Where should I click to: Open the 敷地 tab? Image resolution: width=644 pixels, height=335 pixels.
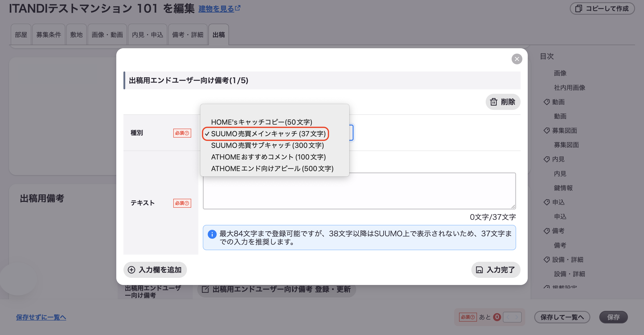click(x=76, y=35)
